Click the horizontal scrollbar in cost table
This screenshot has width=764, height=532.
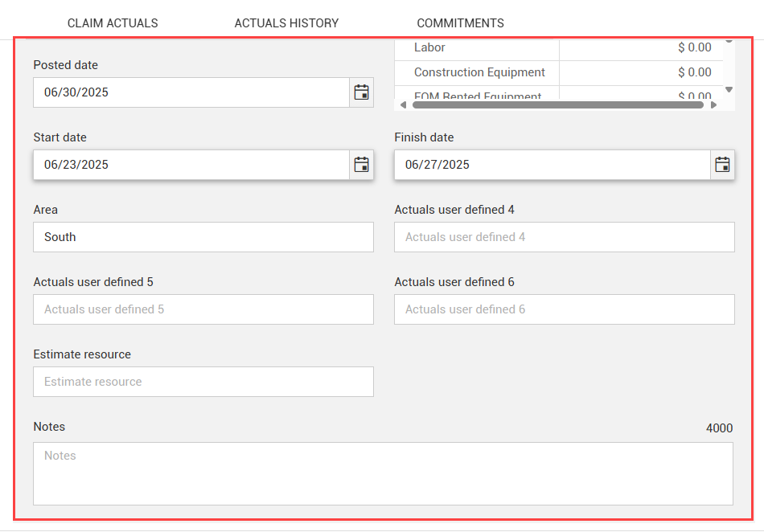point(557,104)
